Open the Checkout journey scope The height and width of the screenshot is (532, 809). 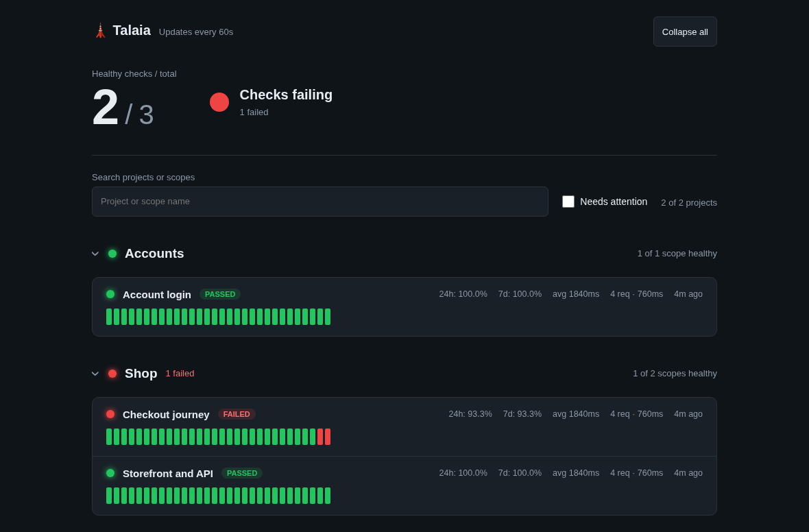point(404,426)
